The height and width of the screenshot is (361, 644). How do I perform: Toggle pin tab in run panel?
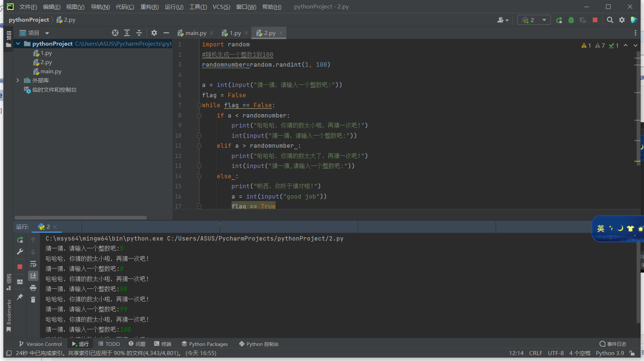[x=20, y=297]
